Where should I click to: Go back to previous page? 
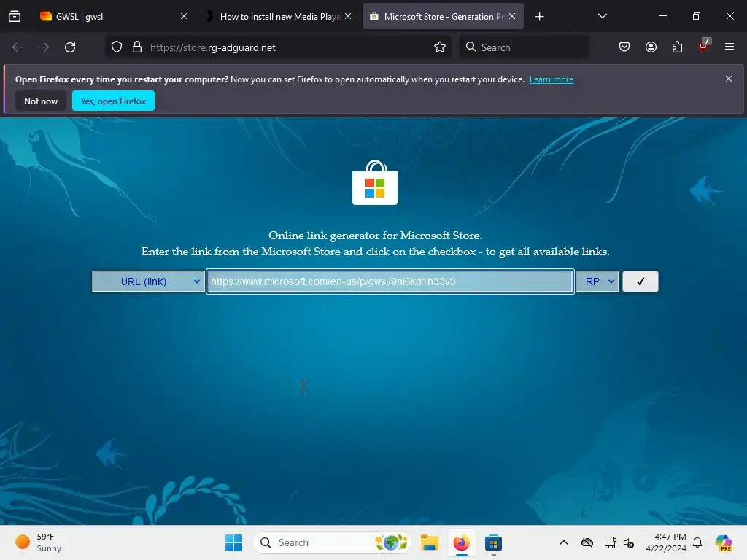coord(18,47)
